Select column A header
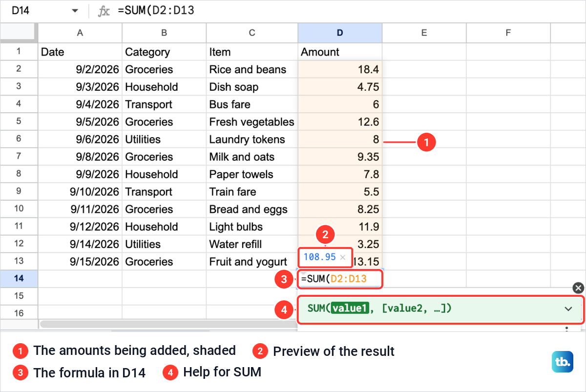The width and height of the screenshot is (586, 392). [x=80, y=33]
